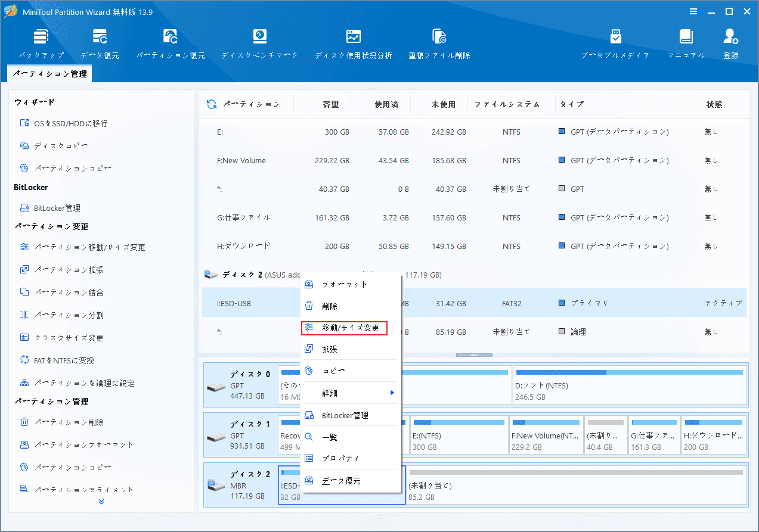This screenshot has height=532, width=759.
Task: Open the 重複ファイル削除 (Duplicate Finder) toolbar icon
Action: click(x=439, y=43)
